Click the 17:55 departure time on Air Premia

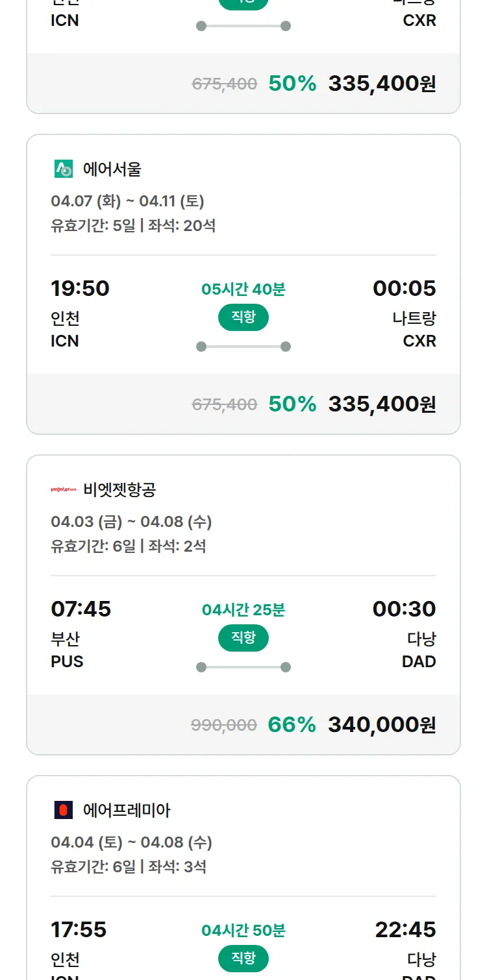point(79,929)
